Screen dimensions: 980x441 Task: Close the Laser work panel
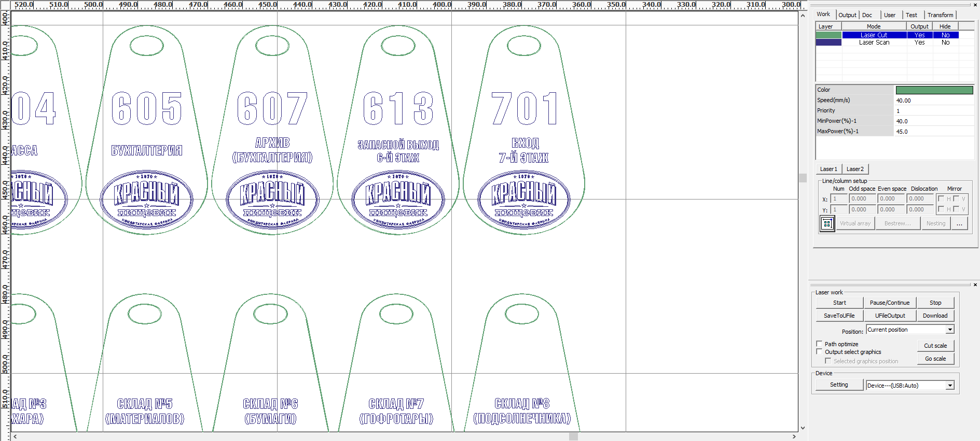pyautogui.click(x=975, y=284)
